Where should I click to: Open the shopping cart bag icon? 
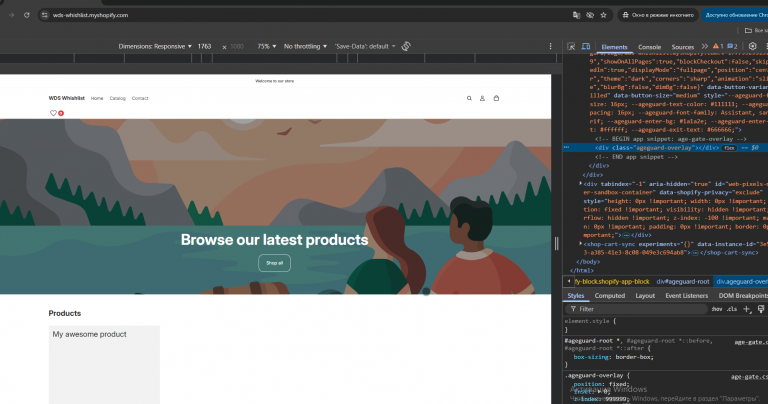click(x=496, y=98)
